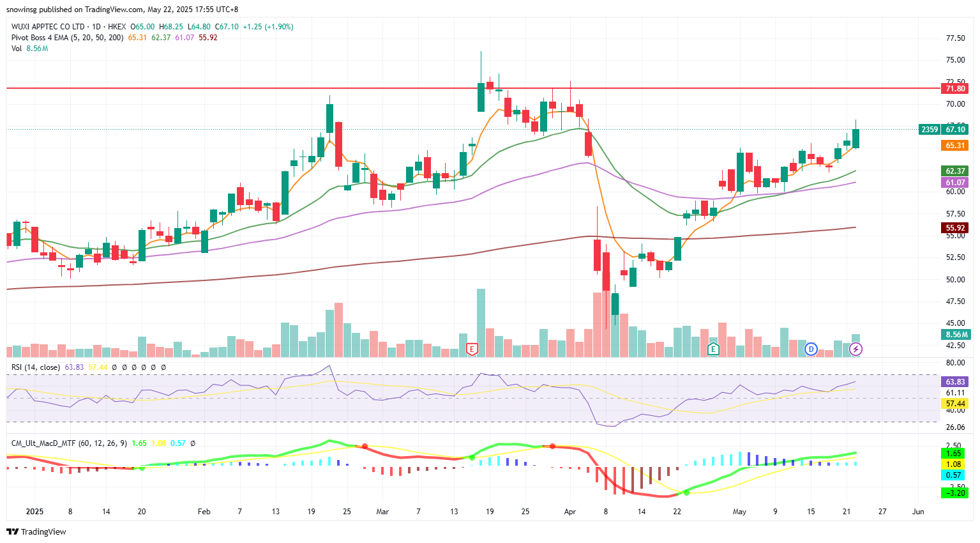Click the +1.25 (+1.90%) change value
The height and width of the screenshot is (543, 980).
(268, 27)
